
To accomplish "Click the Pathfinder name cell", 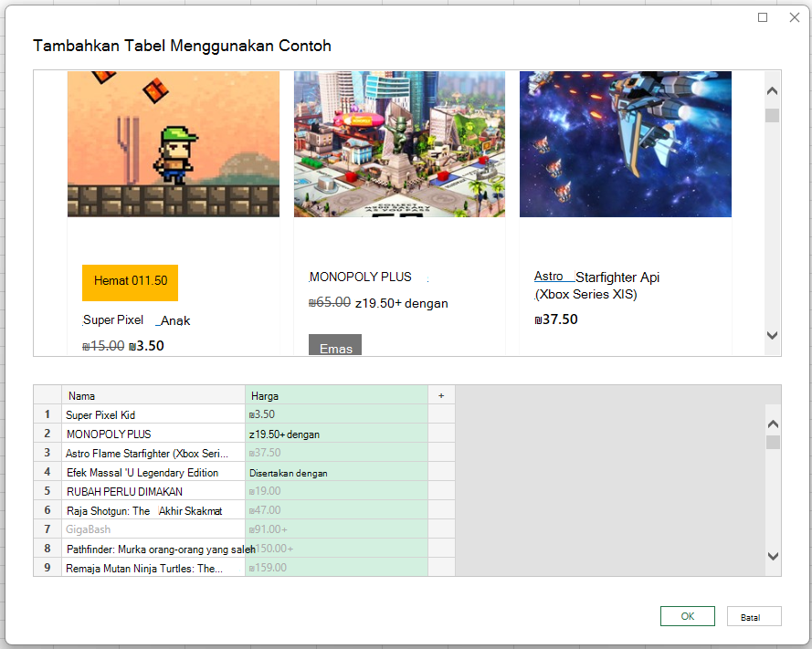I will pyautogui.click(x=153, y=549).
